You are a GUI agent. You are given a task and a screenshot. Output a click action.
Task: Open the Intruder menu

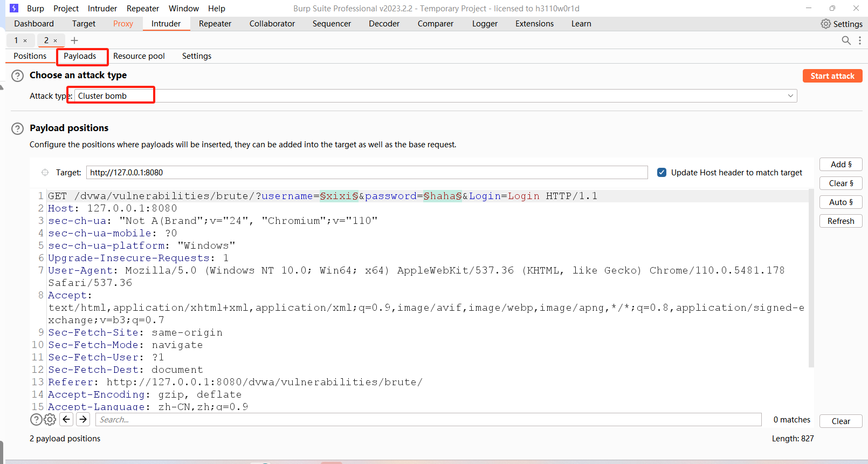[x=102, y=9]
